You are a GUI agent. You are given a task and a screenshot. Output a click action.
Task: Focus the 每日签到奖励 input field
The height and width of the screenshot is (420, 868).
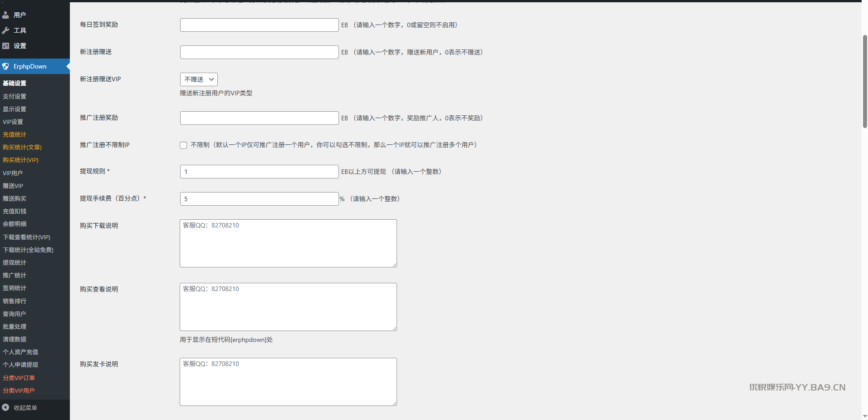[x=259, y=25]
